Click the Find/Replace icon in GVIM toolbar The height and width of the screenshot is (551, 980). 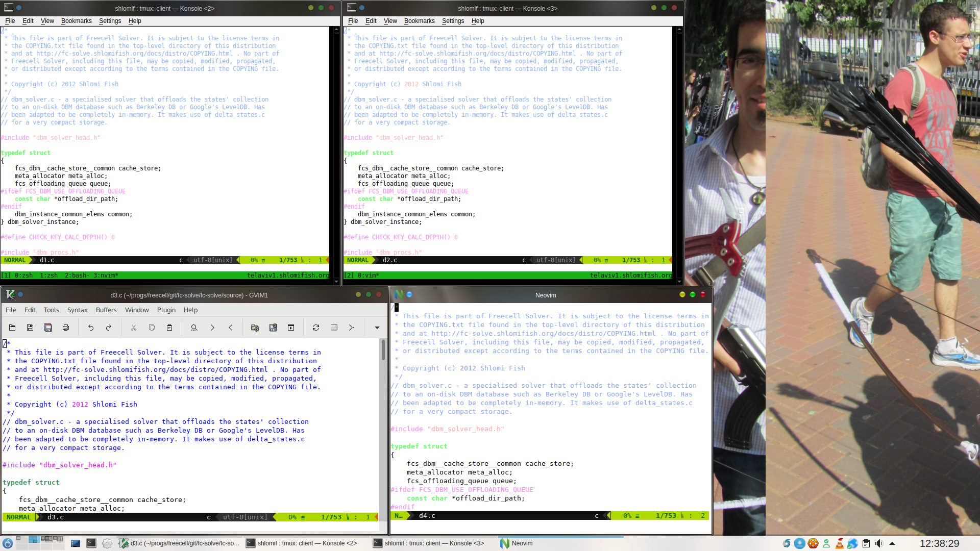194,328
